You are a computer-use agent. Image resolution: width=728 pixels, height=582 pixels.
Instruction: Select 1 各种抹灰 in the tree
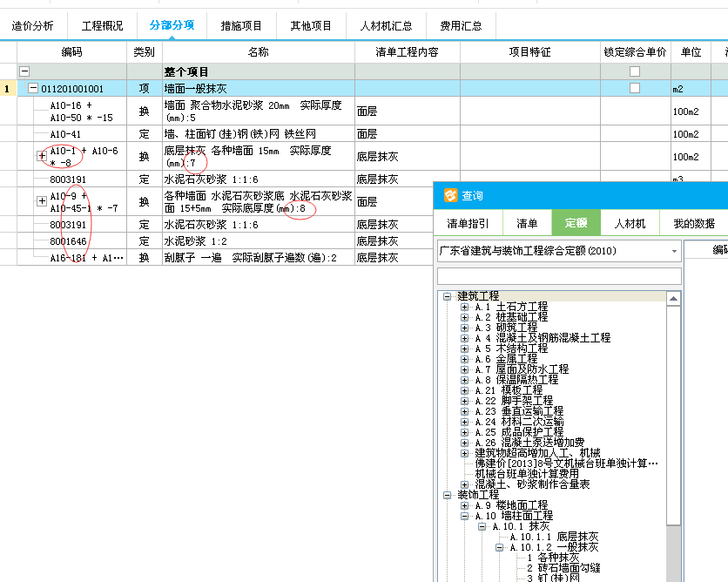[553, 558]
